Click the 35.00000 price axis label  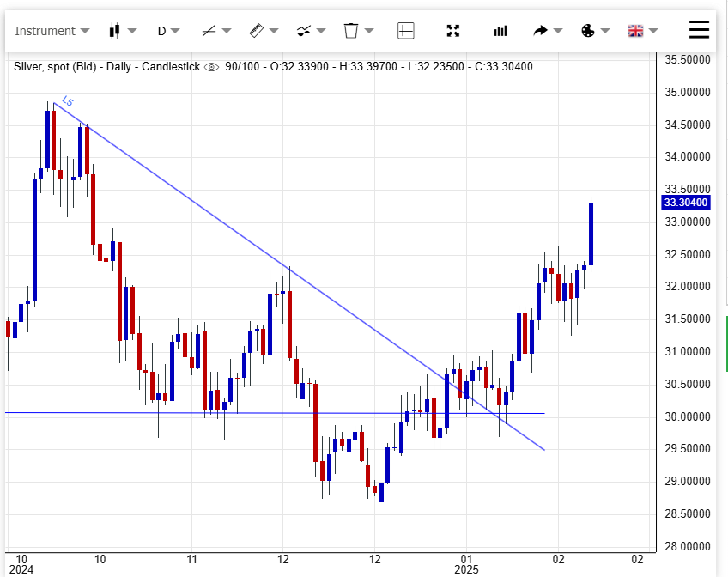coord(688,93)
